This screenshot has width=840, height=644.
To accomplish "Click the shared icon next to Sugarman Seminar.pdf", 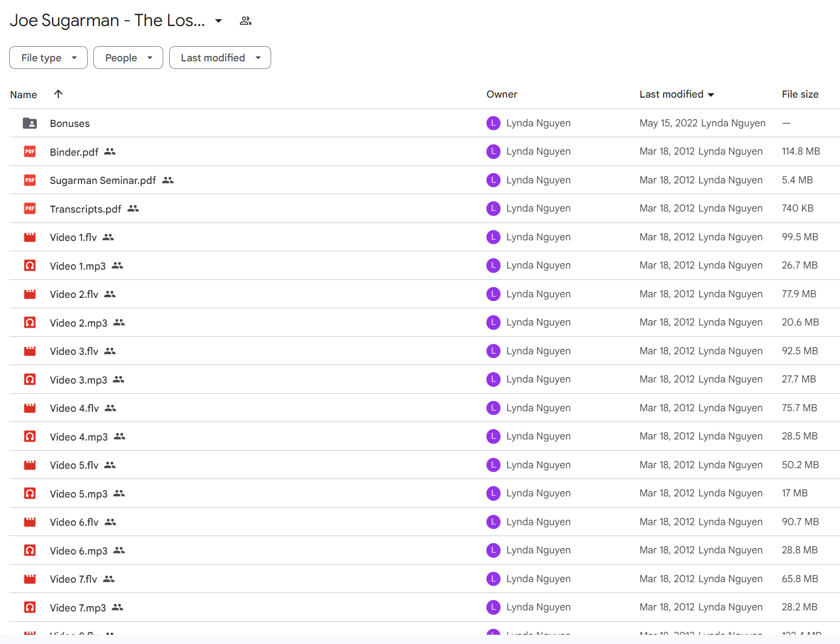I will 168,180.
